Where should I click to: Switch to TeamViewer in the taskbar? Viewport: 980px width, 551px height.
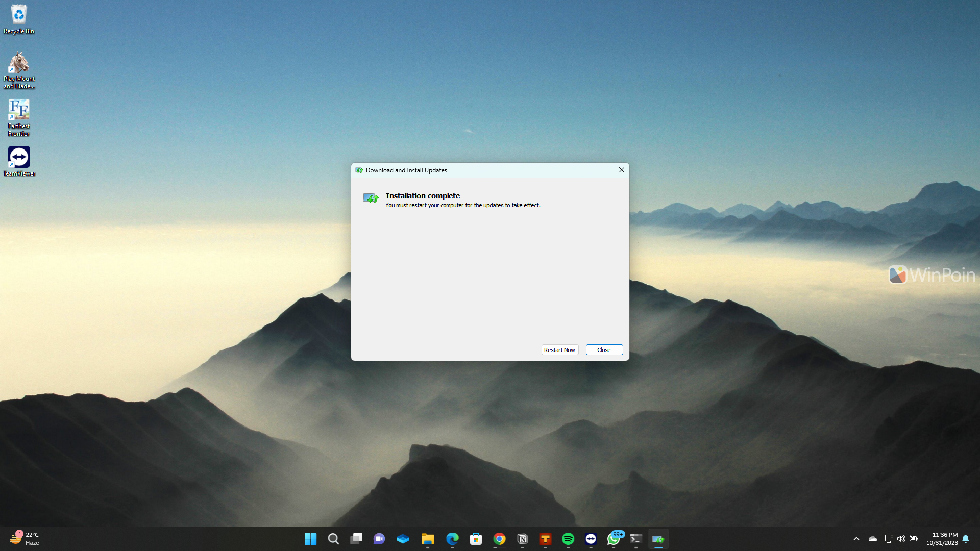click(591, 539)
